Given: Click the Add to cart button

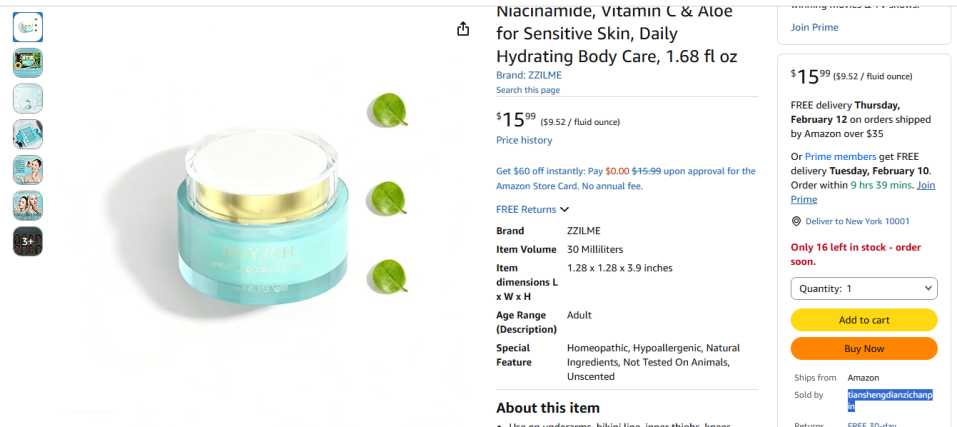Looking at the screenshot, I should [864, 320].
